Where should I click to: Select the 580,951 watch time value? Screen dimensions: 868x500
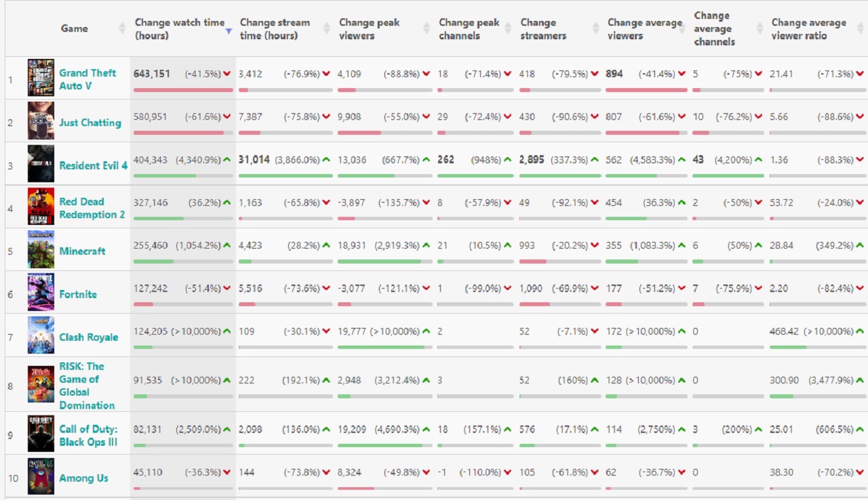click(x=151, y=117)
